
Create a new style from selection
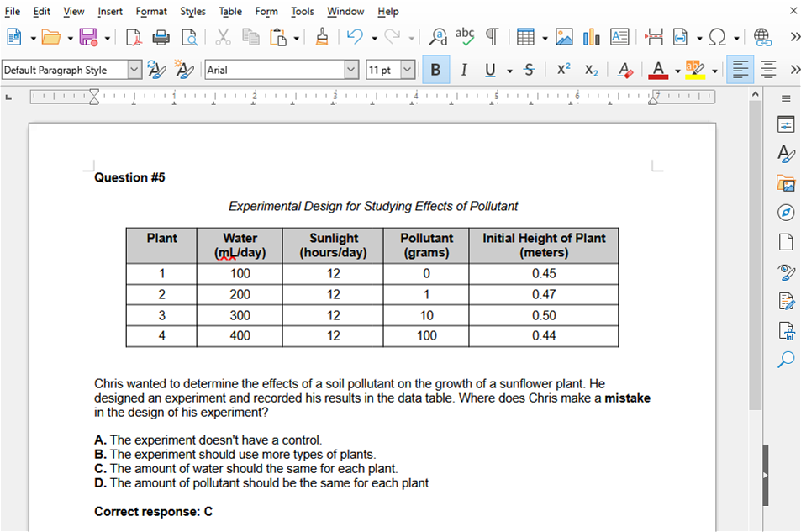184,70
